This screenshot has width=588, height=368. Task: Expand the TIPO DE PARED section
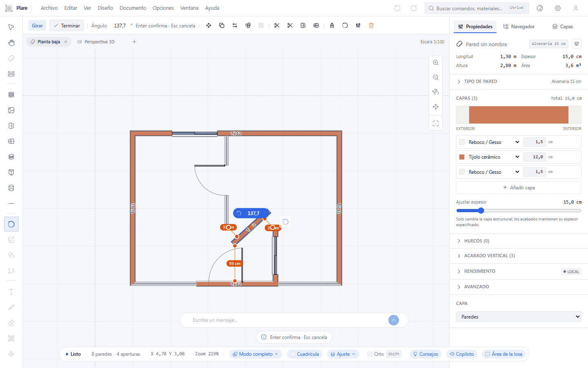click(x=519, y=81)
